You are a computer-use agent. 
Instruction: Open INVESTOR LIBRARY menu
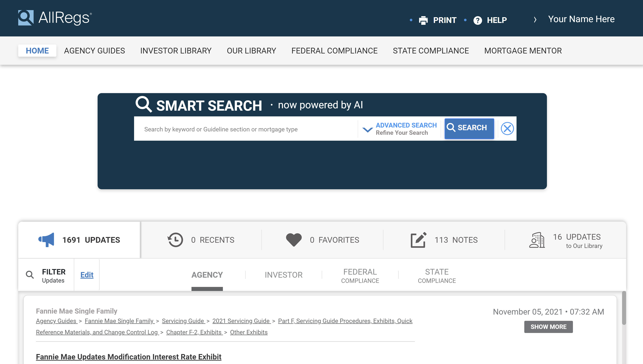[176, 51]
